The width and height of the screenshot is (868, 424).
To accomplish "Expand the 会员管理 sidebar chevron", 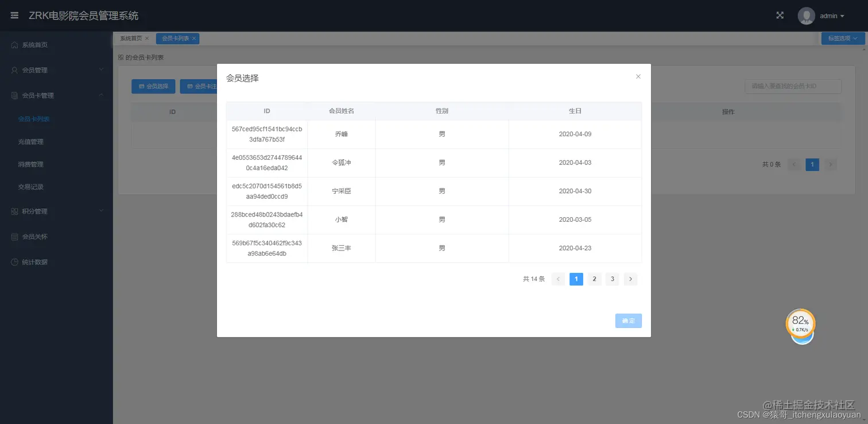I will click(101, 70).
